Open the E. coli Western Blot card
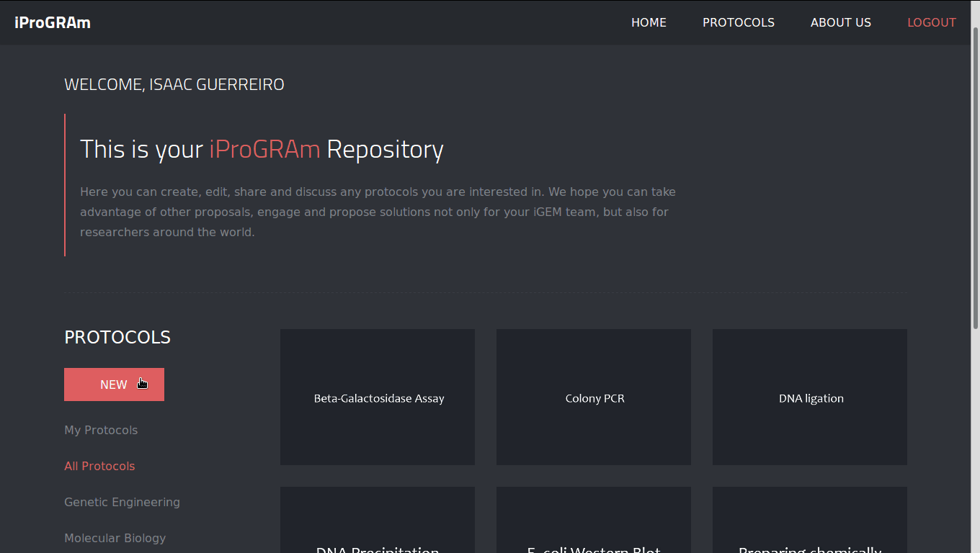The width and height of the screenshot is (980, 553). click(x=594, y=520)
